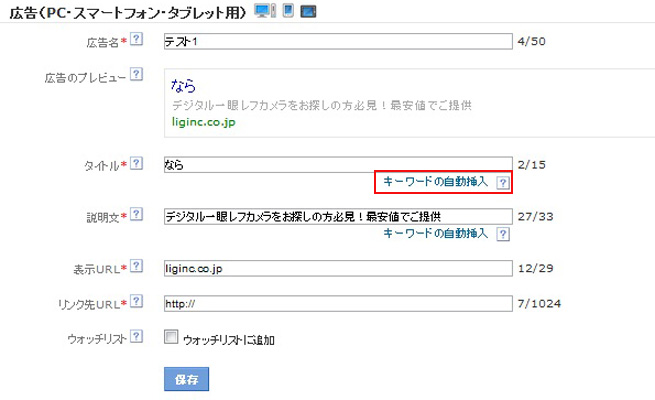
Task: Open help icon next to 広告名
Action: 136,39
